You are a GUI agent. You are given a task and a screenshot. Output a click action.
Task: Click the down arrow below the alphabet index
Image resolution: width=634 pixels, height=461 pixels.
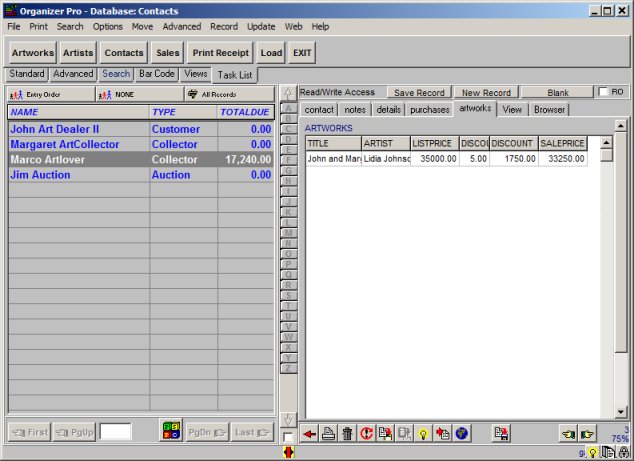tap(288, 420)
